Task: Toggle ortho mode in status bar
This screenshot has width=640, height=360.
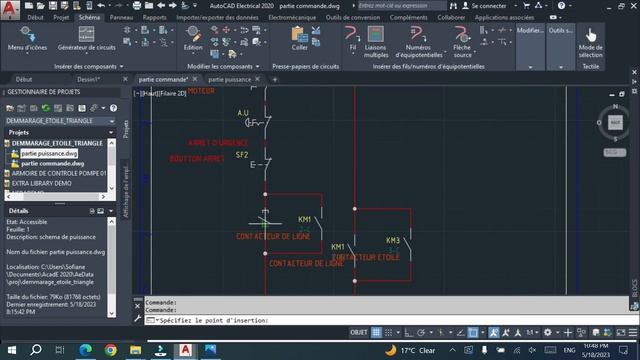Action: point(409,333)
